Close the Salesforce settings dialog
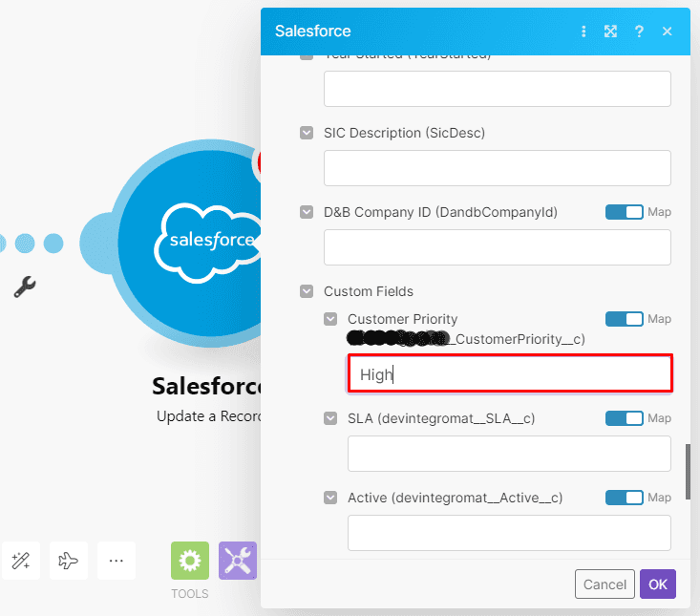Screen dimensions: 700x616 coord(667,32)
